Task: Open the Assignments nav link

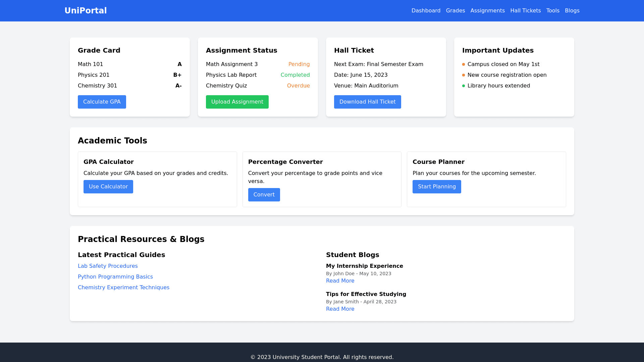Action: point(487,11)
